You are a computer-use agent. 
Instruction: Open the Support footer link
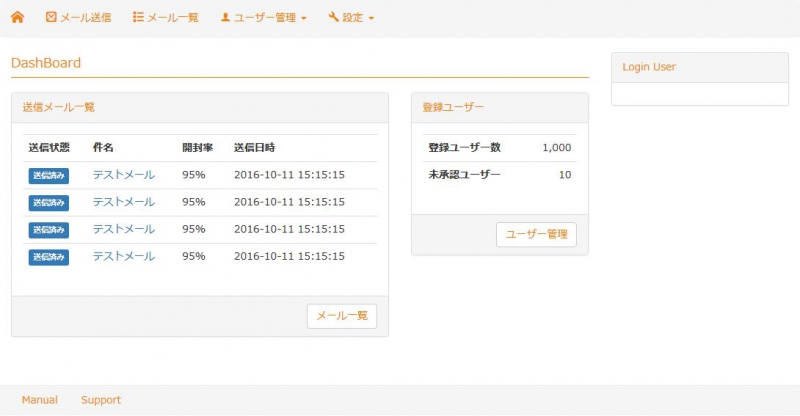click(x=101, y=400)
